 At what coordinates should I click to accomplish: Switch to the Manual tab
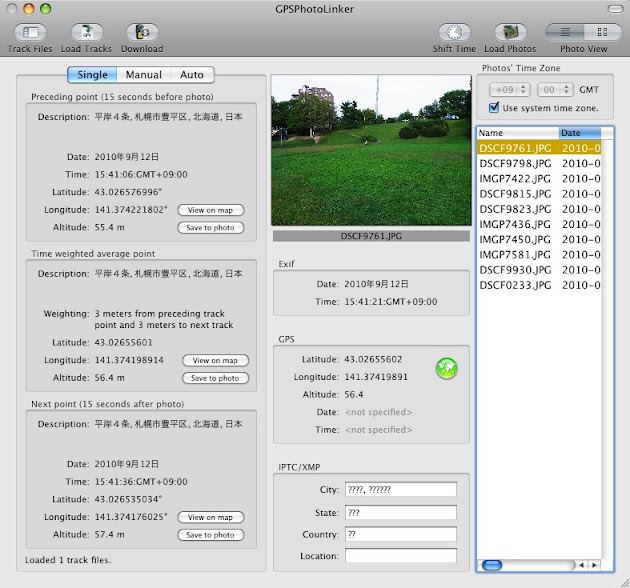pyautogui.click(x=144, y=75)
